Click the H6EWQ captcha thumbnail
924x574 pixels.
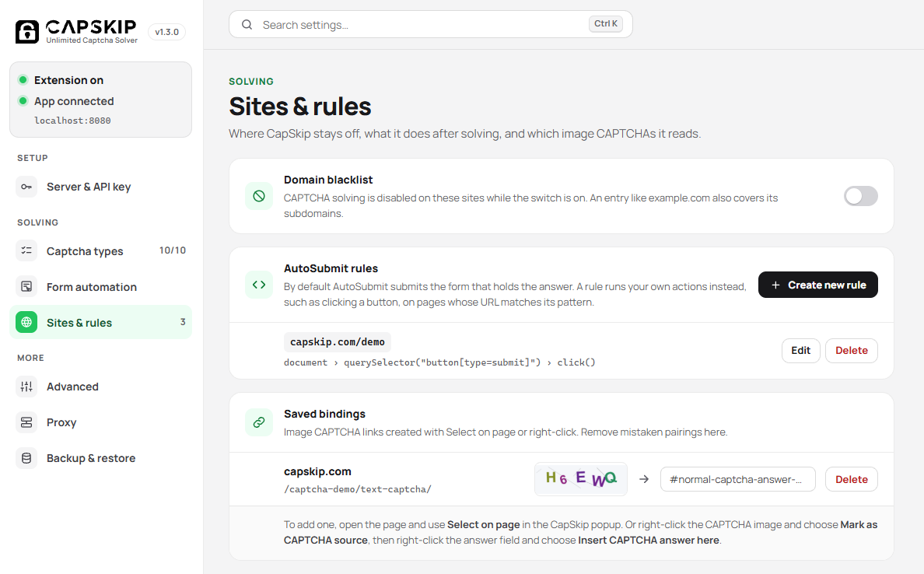tap(581, 479)
